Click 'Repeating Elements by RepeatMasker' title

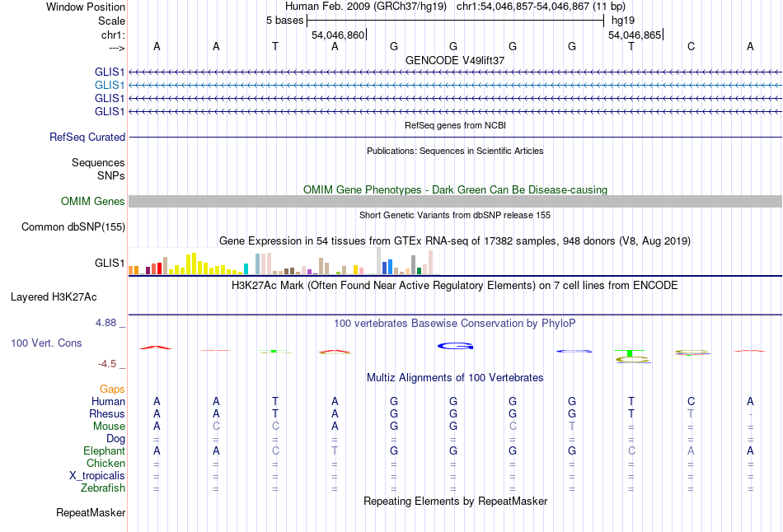pyautogui.click(x=455, y=501)
